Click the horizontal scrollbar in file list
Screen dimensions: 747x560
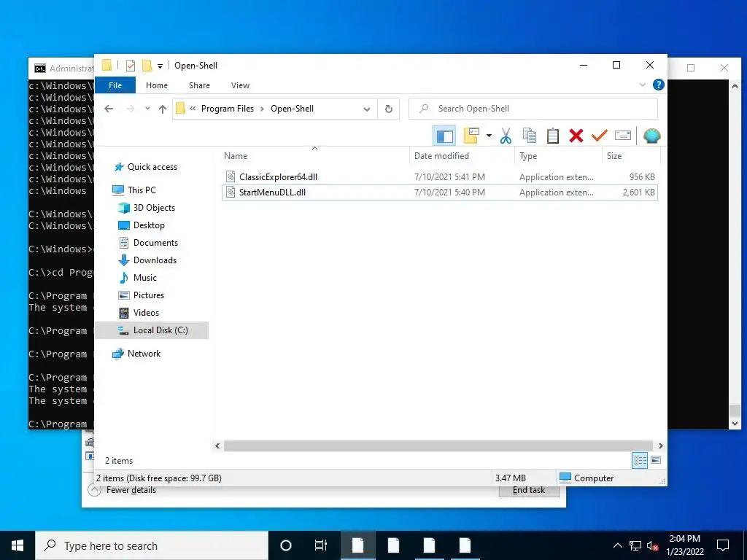click(x=438, y=446)
